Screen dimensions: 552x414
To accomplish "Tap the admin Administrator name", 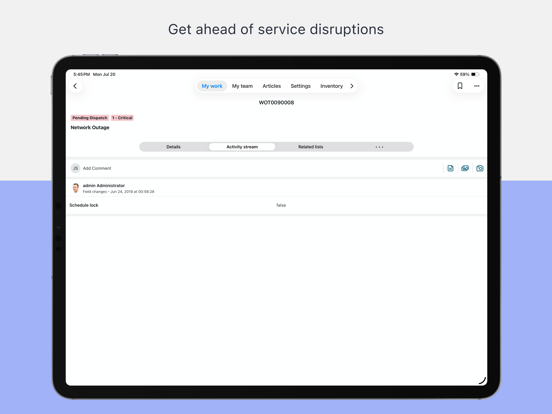I will coord(104,186).
